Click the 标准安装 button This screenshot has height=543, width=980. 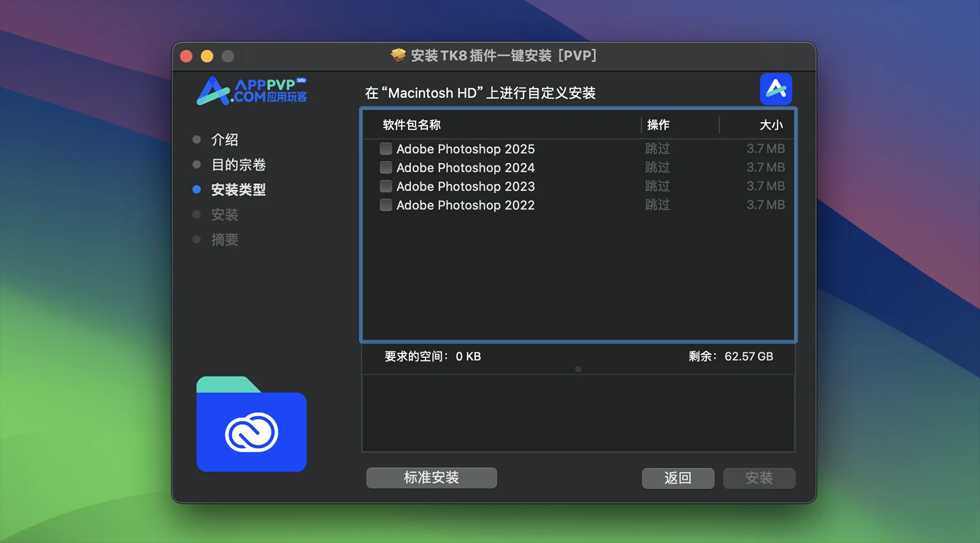coord(431,478)
